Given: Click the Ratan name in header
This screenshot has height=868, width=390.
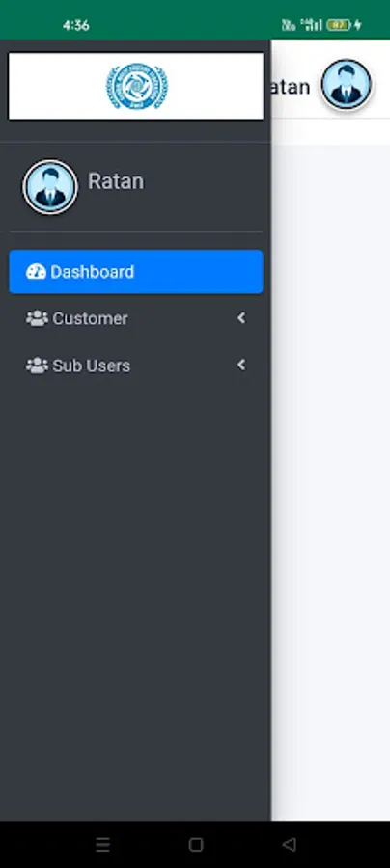Looking at the screenshot, I should 291,87.
